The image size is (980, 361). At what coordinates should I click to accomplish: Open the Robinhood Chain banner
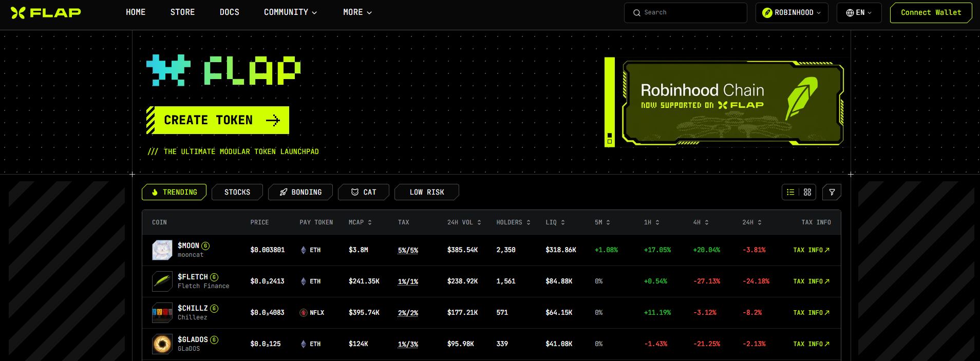tap(732, 103)
